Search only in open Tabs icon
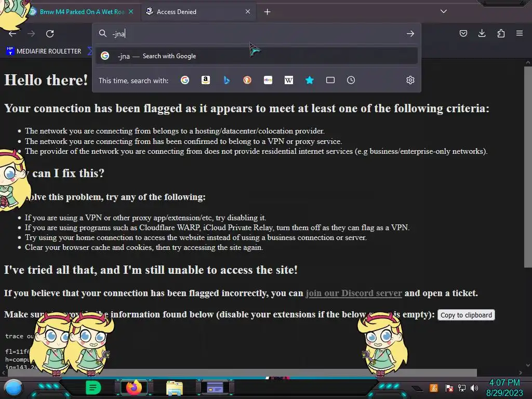 tap(330, 80)
